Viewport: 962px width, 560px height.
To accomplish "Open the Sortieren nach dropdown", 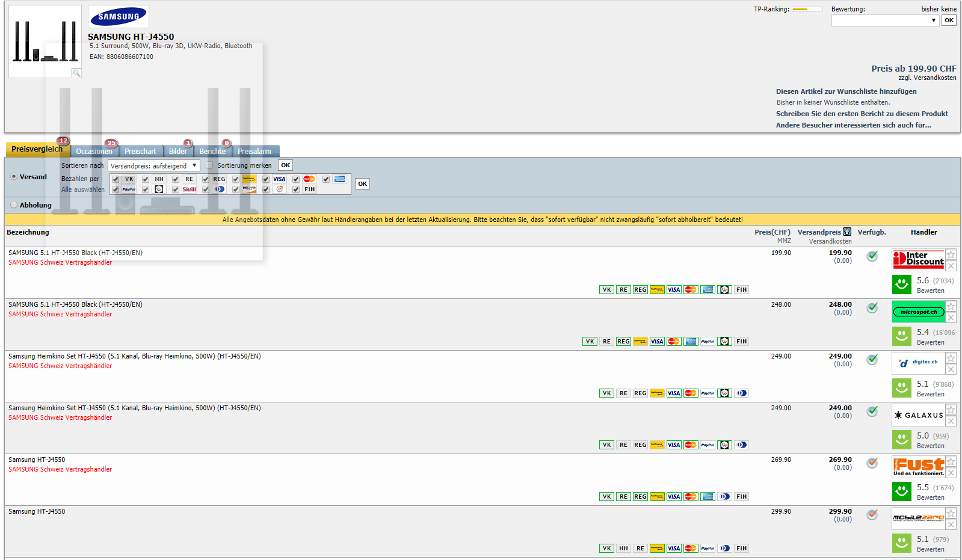I will [154, 165].
